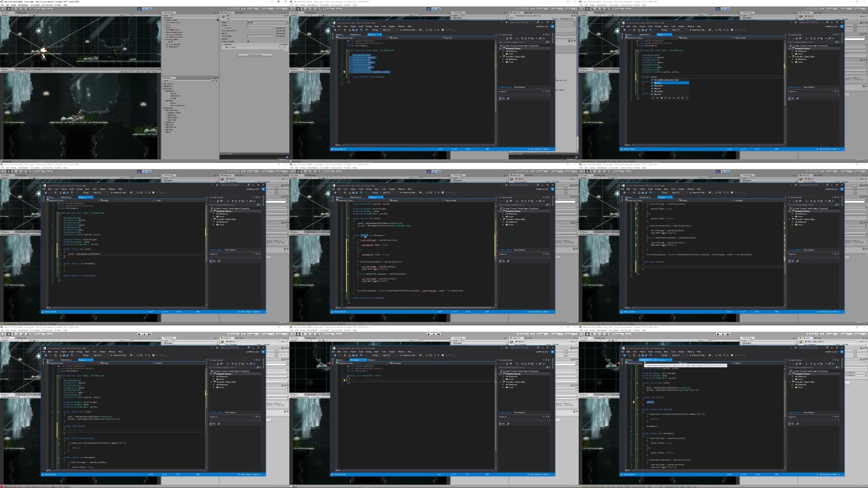Enable the Mirror checkbox in Inspector
Image resolution: width=868 pixels, height=488 pixels.
coord(248,33)
